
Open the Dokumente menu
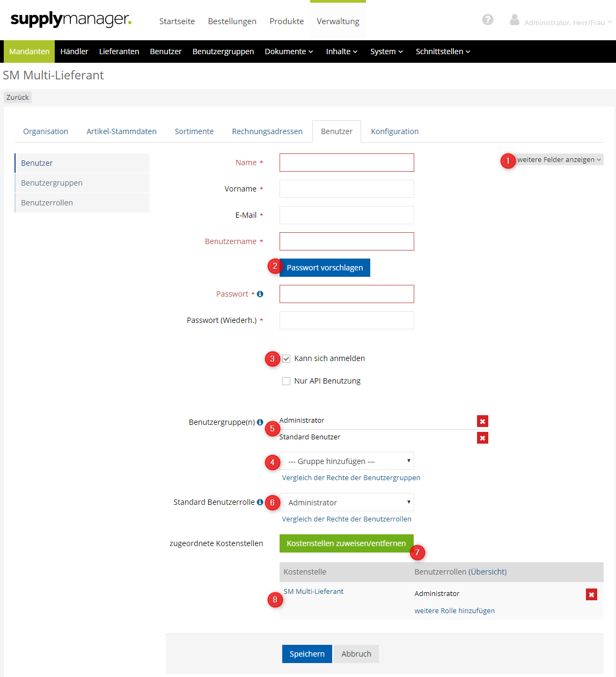pos(289,51)
